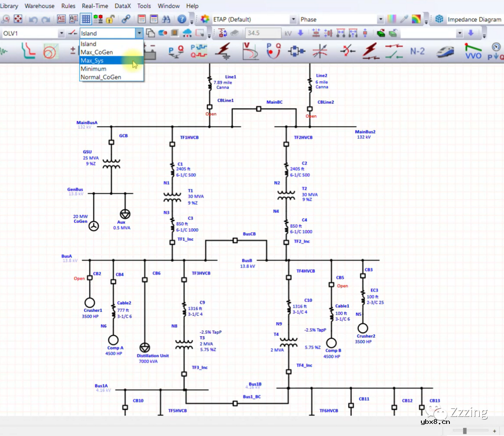The image size is (504, 436).
Task: Select the train traction power study icon
Action: pos(445,51)
